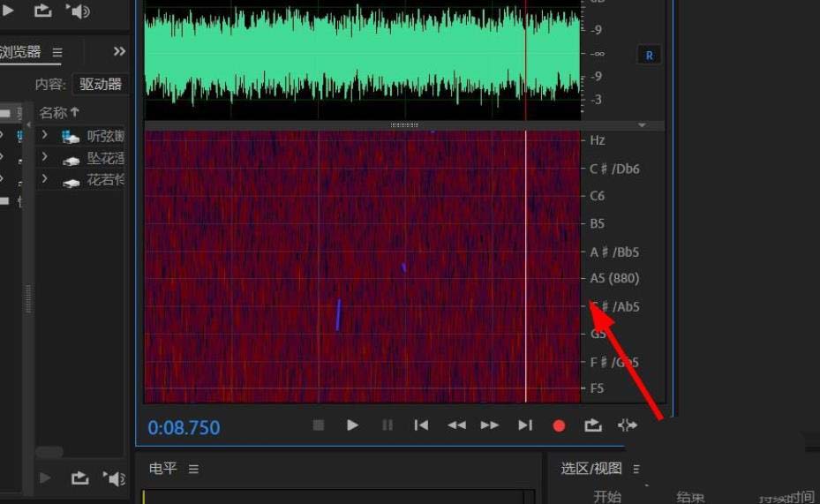Move playhead to next marker
Screen dimensions: 820x504
pyautogui.click(x=525, y=425)
